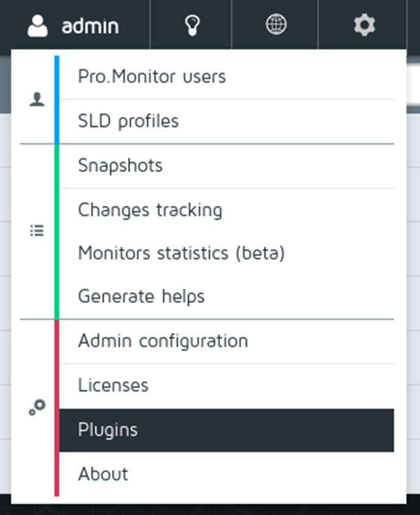Collapse the admin dropdown menu
The height and width of the screenshot is (515, 420).
click(x=90, y=26)
